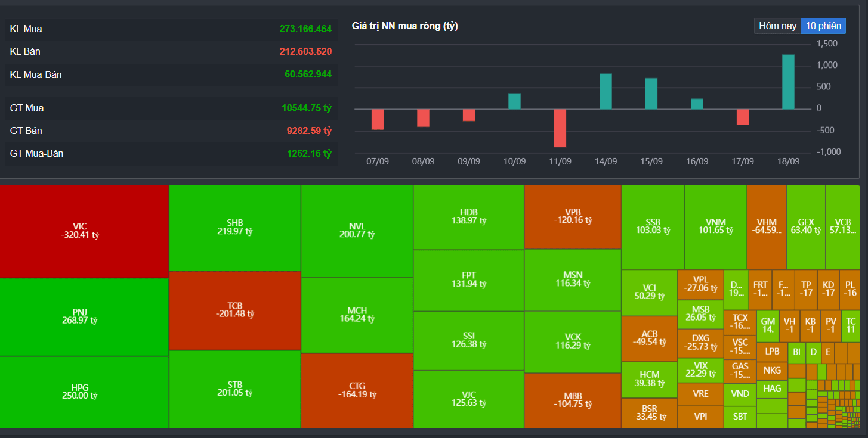This screenshot has height=438, width=868.
Task: Click the 07/09 red bar in chart
Action: tap(378, 119)
